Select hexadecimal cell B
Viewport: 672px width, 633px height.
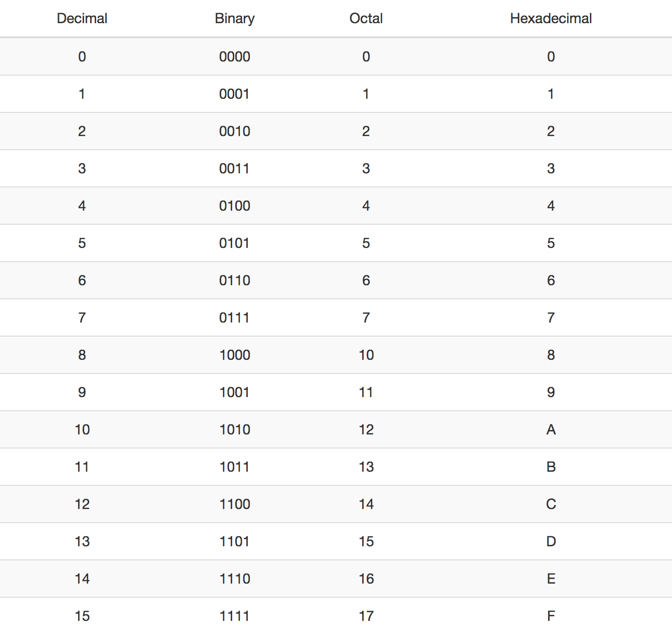click(551, 467)
